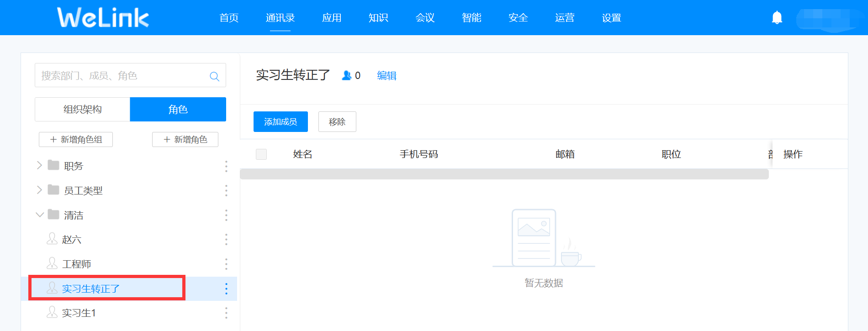The image size is (868, 331).
Task: Open more options for 清洁 folder
Action: [x=226, y=215]
